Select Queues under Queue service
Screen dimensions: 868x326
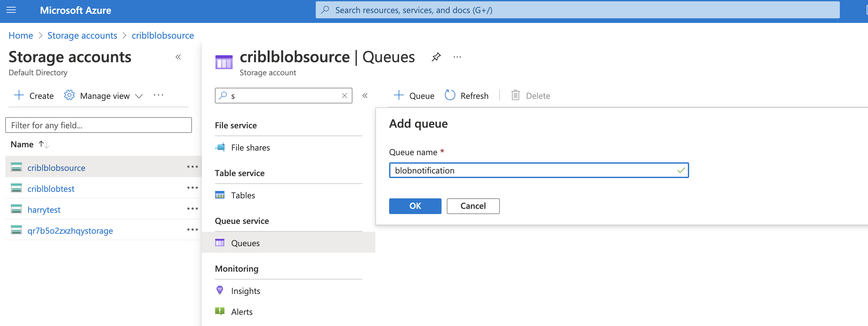(x=245, y=243)
